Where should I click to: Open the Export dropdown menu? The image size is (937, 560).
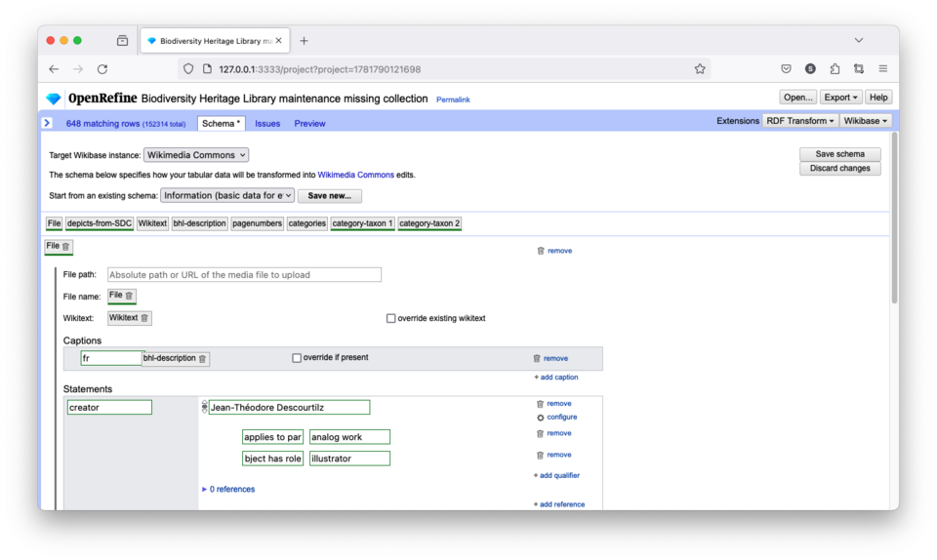[840, 98]
